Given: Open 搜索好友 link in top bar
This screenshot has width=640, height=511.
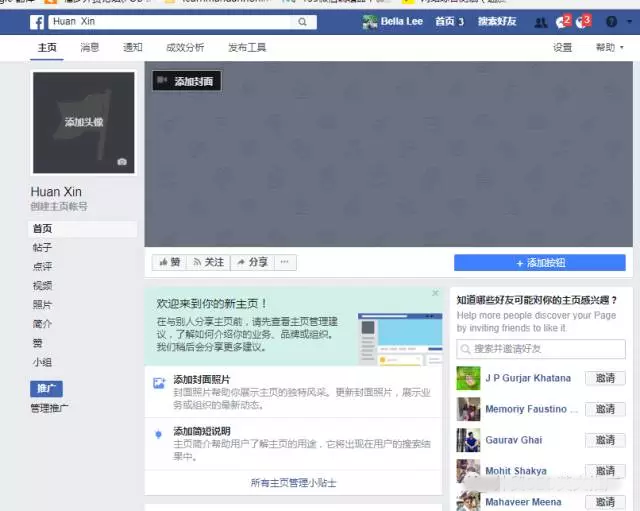Looking at the screenshot, I should click(x=497, y=22).
